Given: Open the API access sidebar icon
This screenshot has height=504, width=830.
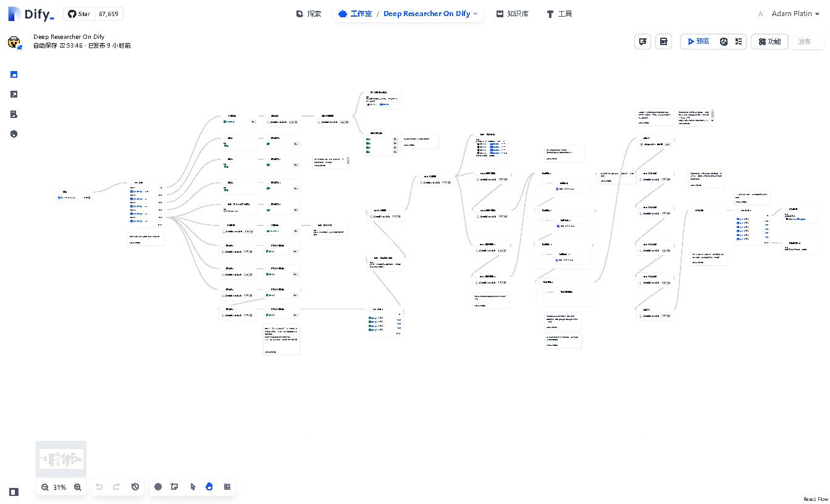Looking at the screenshot, I should 14,94.
